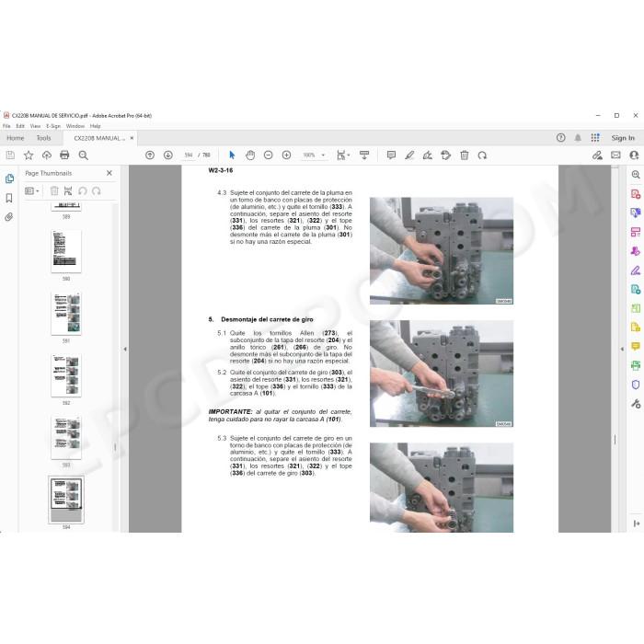Screen dimensions: 644x644
Task: Show the Bookmarks panel
Action: click(x=9, y=198)
